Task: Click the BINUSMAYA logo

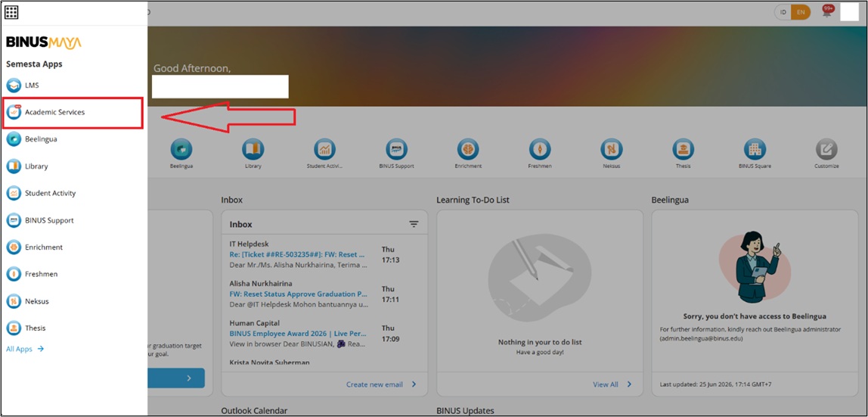Action: [x=44, y=42]
